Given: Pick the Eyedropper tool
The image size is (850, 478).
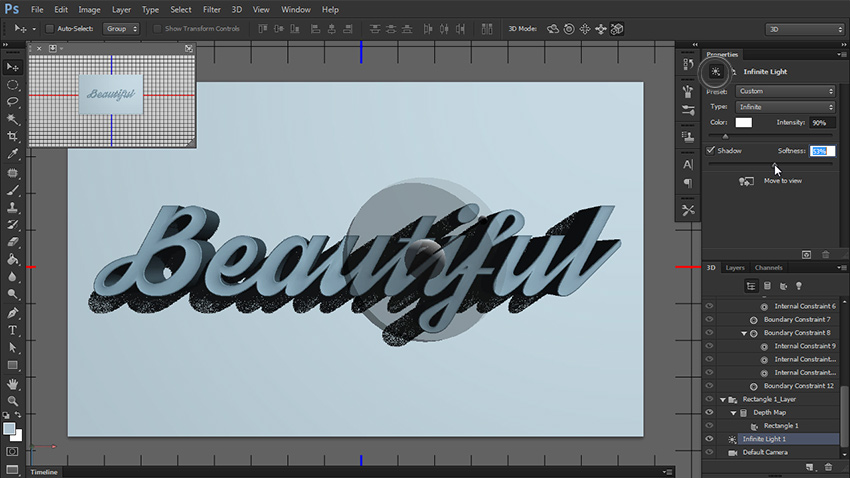Looking at the screenshot, I should (13, 154).
